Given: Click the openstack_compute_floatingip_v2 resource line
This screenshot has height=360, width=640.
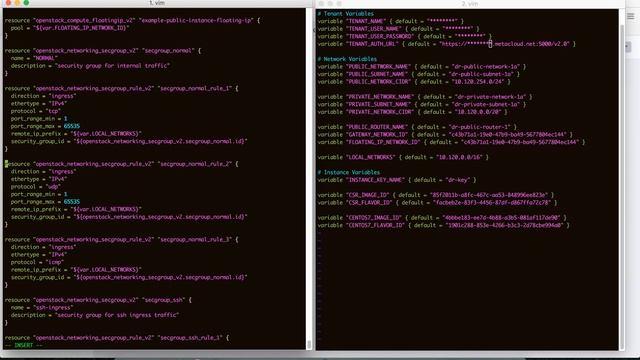Looking at the screenshot, I should (x=132, y=20).
